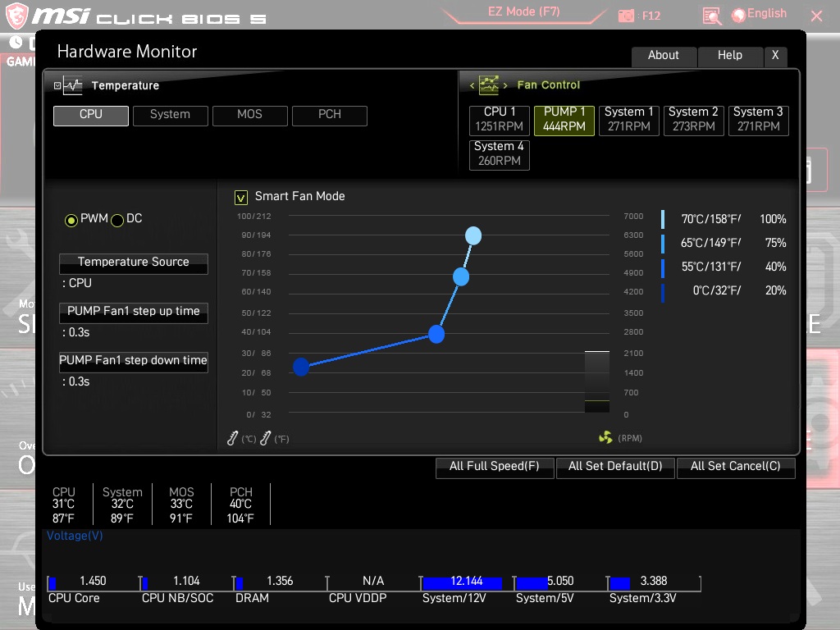Image resolution: width=840 pixels, height=630 pixels.
Task: Select the DC radio button
Action: (117, 220)
